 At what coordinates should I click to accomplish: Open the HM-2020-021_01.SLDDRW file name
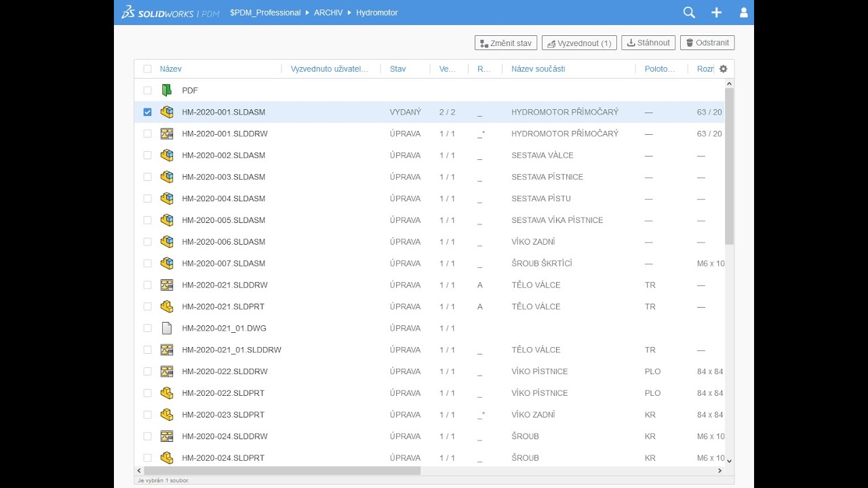tap(232, 350)
